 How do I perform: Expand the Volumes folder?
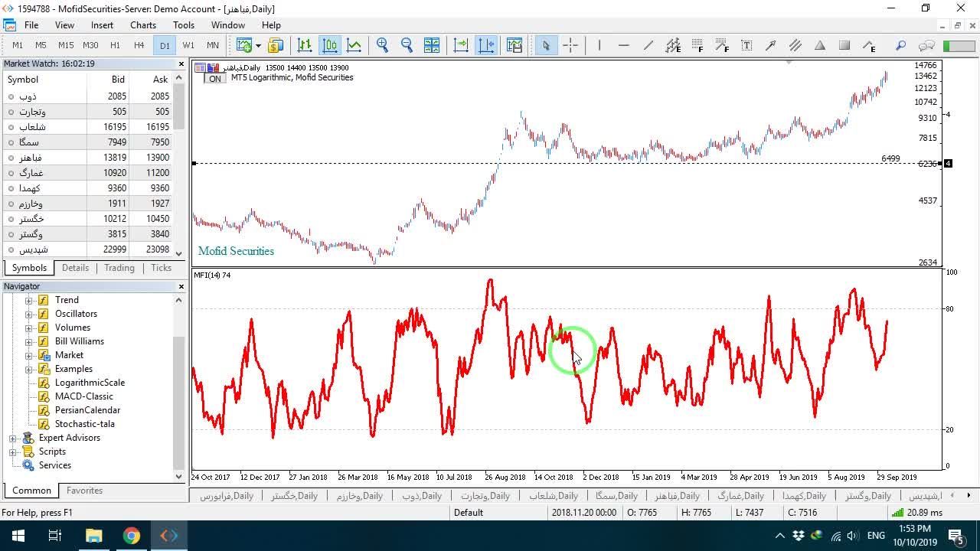[x=29, y=328]
